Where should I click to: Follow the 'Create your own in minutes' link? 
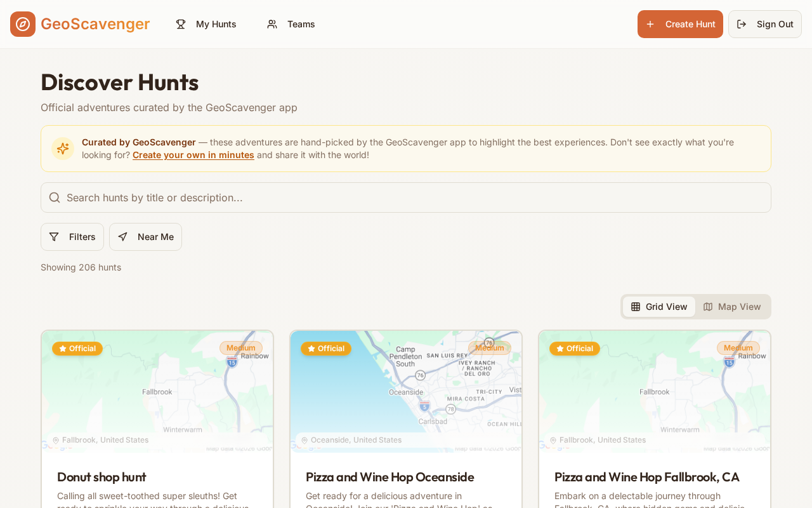pos(193,155)
